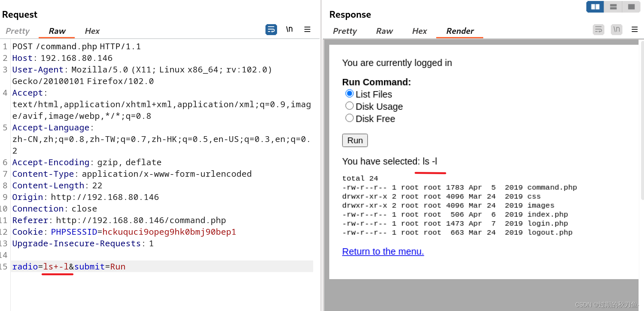Switch Request view to Pretty tab

pos(18,31)
